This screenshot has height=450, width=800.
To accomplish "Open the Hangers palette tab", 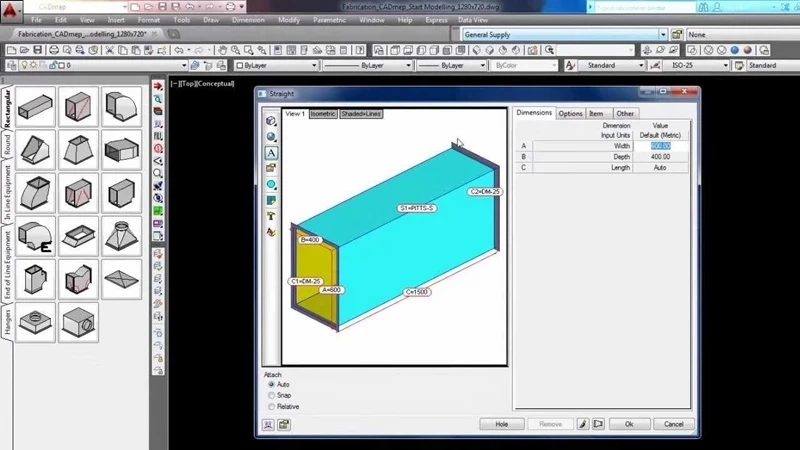I will (7, 322).
